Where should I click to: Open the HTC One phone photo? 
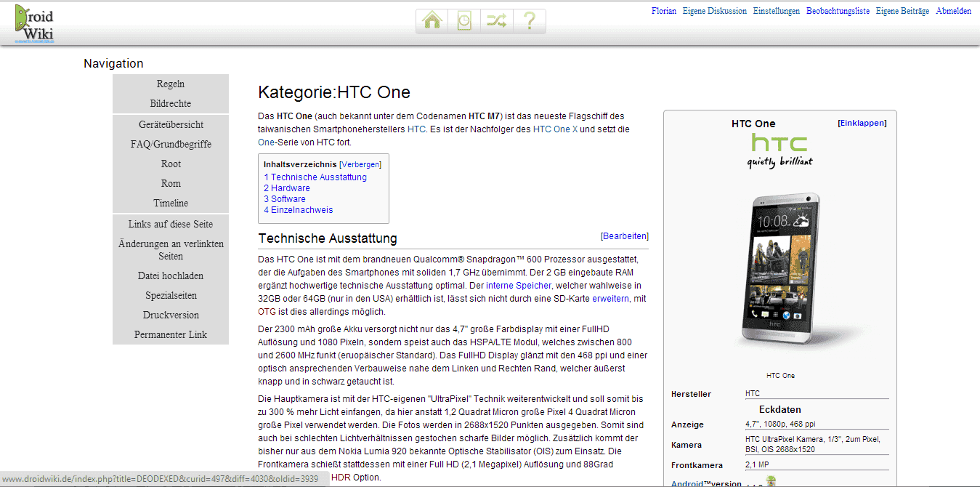click(780, 270)
